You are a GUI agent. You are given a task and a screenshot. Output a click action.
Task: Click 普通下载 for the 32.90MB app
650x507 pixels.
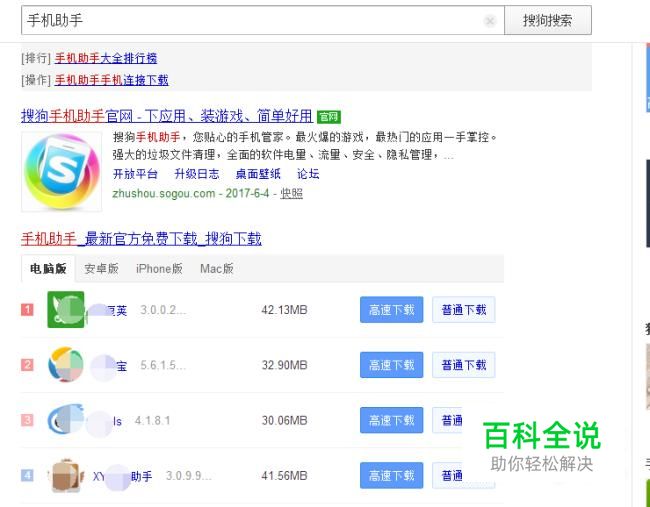463,365
